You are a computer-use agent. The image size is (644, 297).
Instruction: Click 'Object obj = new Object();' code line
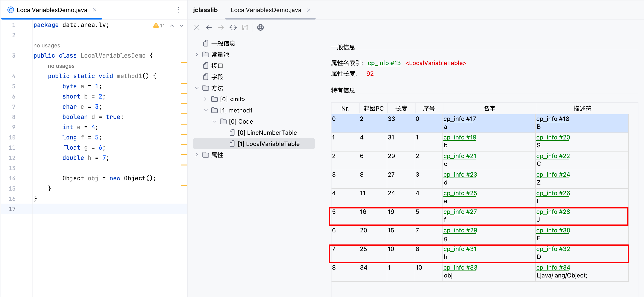(109, 178)
